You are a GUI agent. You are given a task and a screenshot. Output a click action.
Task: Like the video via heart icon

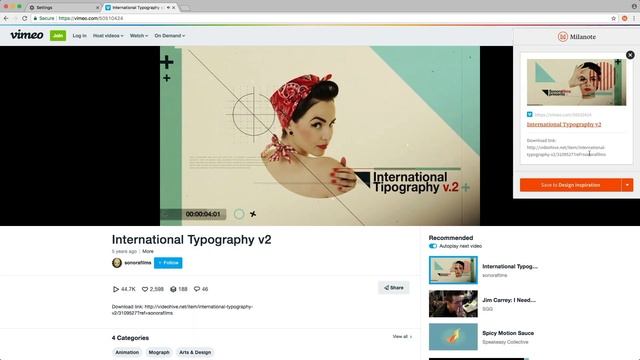coord(144,289)
